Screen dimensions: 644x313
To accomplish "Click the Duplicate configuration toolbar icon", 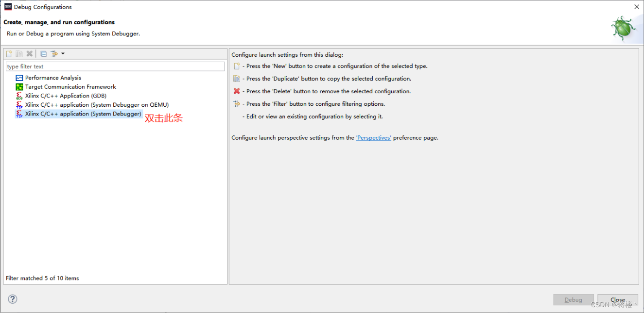I will pyautogui.click(x=19, y=54).
